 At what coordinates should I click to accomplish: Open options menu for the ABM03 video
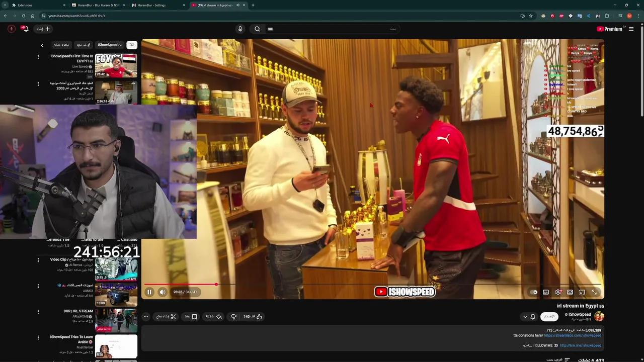click(38, 286)
